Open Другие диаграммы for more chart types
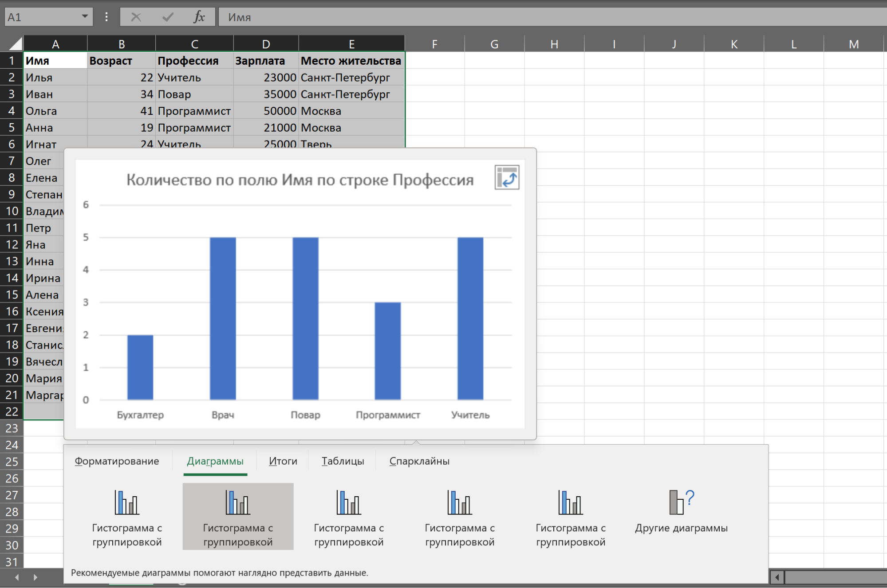887x588 pixels. pos(681,517)
